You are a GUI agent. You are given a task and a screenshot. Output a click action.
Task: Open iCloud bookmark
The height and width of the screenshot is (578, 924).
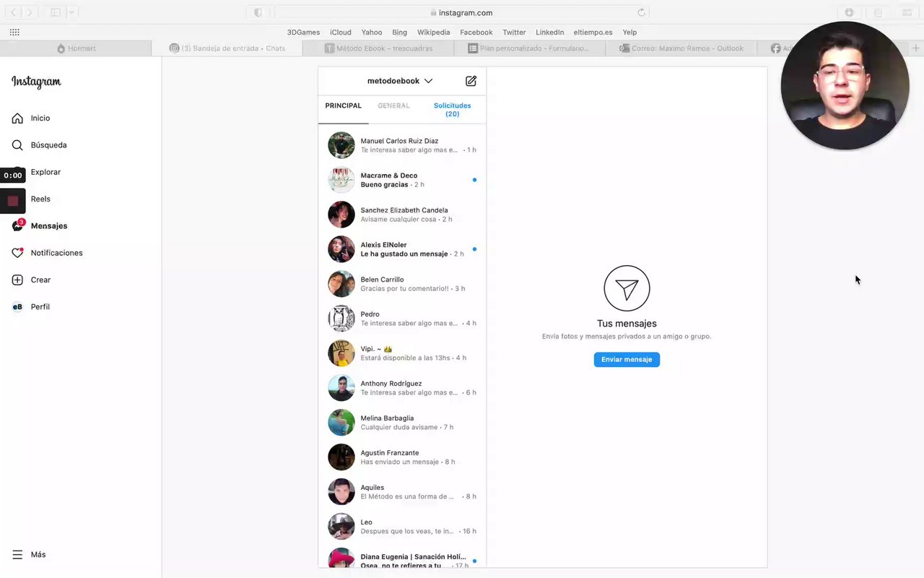point(341,33)
